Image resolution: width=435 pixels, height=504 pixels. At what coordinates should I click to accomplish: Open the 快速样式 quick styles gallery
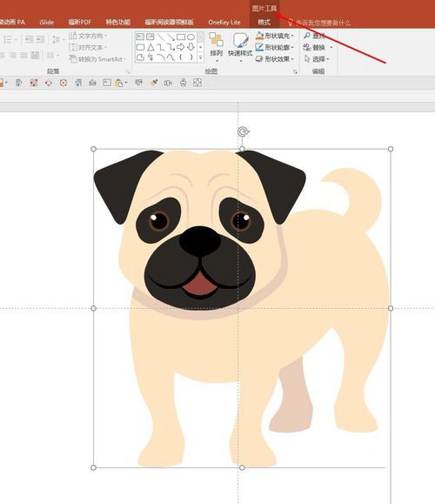[240, 47]
